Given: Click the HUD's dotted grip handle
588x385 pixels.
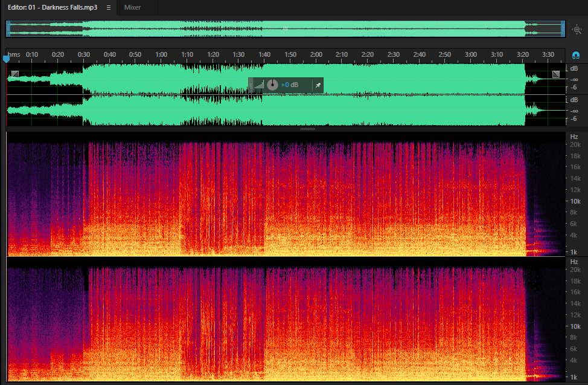Looking at the screenshot, I should click(x=251, y=85).
